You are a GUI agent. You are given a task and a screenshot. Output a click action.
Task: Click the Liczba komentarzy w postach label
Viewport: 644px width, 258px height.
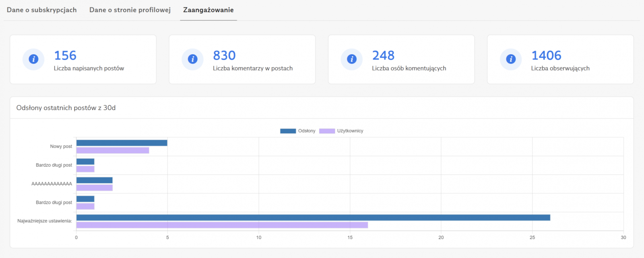pyautogui.click(x=253, y=68)
